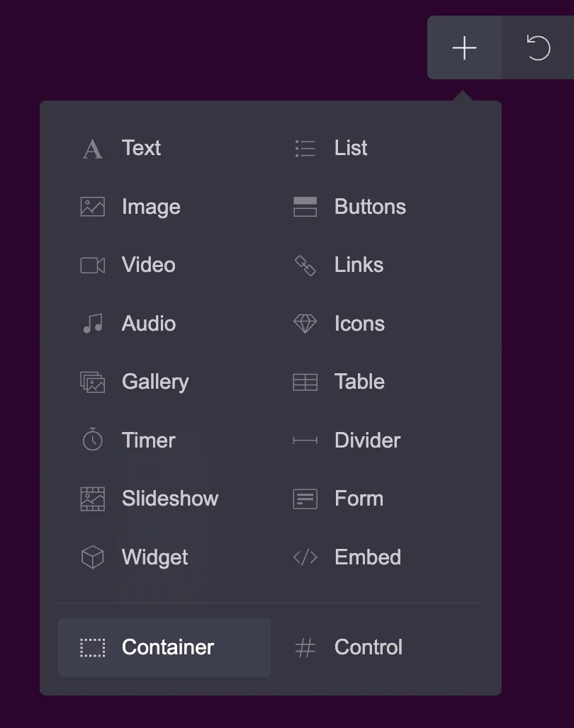
Task: Select the Icons diamond icon
Action: coord(305,324)
